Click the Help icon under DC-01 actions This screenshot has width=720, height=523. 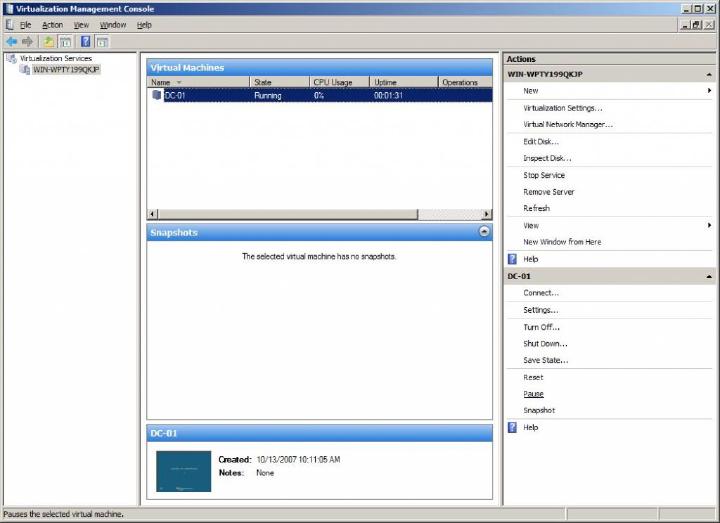click(512, 427)
